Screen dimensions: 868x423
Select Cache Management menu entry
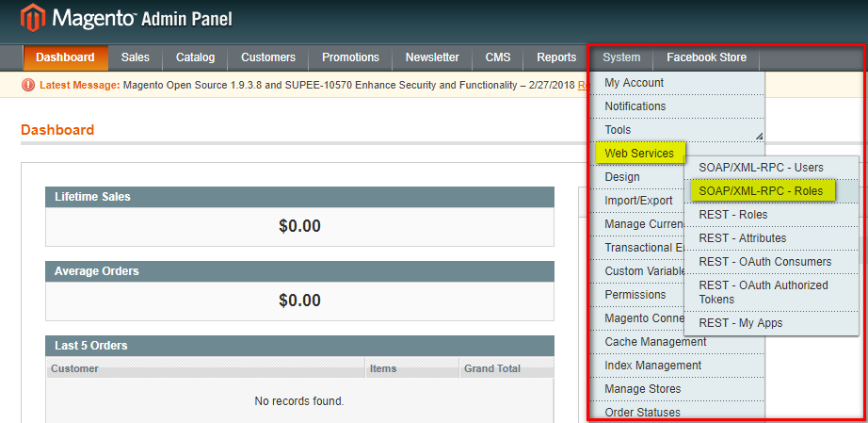tap(654, 342)
